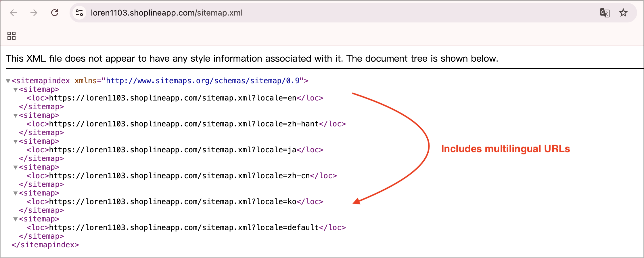
Task: Click the locale=ja sitemap URL text
Action: point(173,150)
